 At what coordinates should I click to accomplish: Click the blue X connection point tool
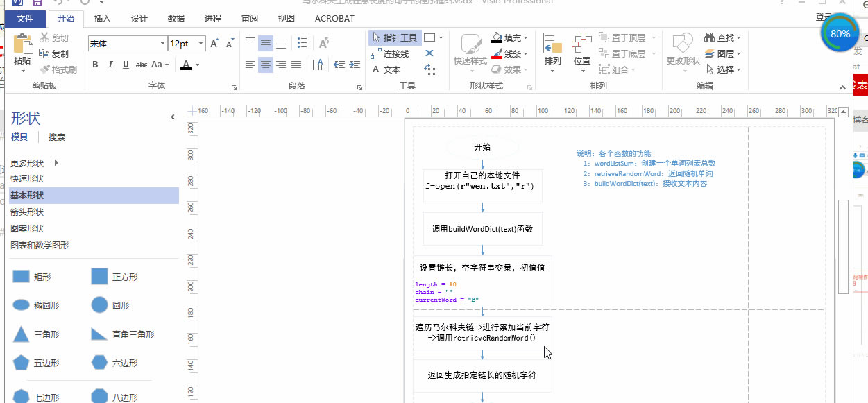429,53
